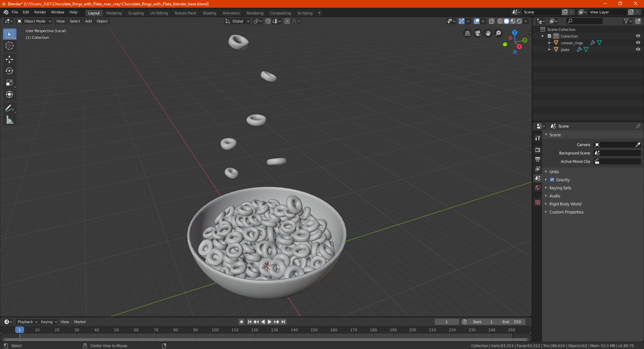644x349 pixels.
Task: Toggle auto keying record button
Action: point(241,322)
